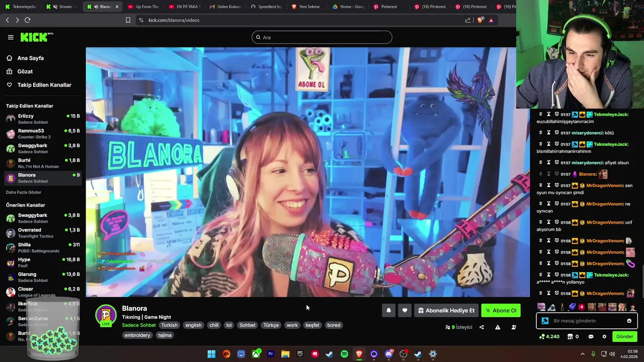Open emoji picker in message box
644x362 pixels.
(x=629, y=321)
